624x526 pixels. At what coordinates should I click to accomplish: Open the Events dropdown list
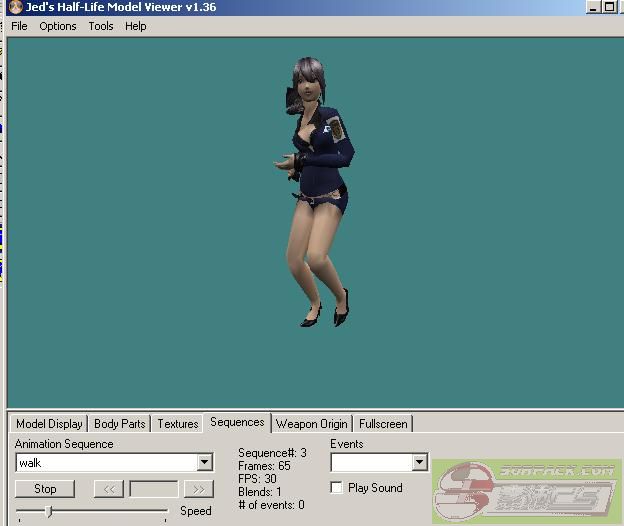click(x=419, y=463)
